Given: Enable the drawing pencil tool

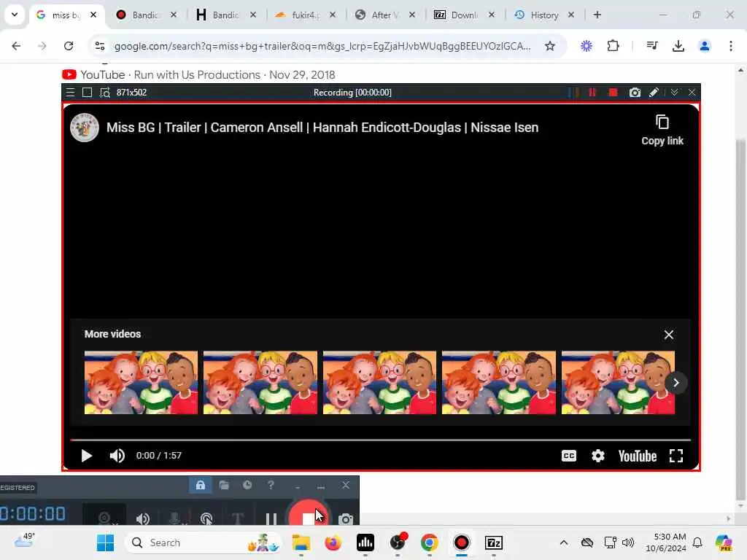Looking at the screenshot, I should tap(654, 93).
